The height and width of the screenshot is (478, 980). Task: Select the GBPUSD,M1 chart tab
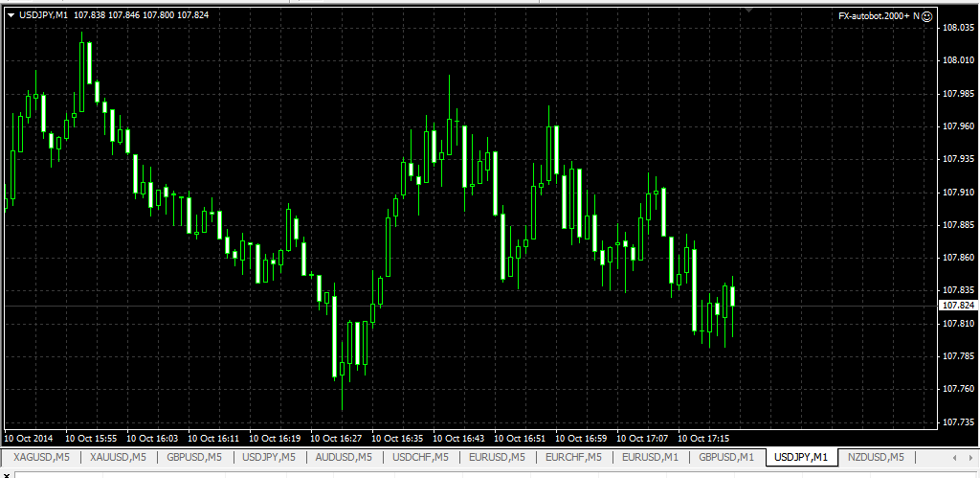(x=726, y=457)
